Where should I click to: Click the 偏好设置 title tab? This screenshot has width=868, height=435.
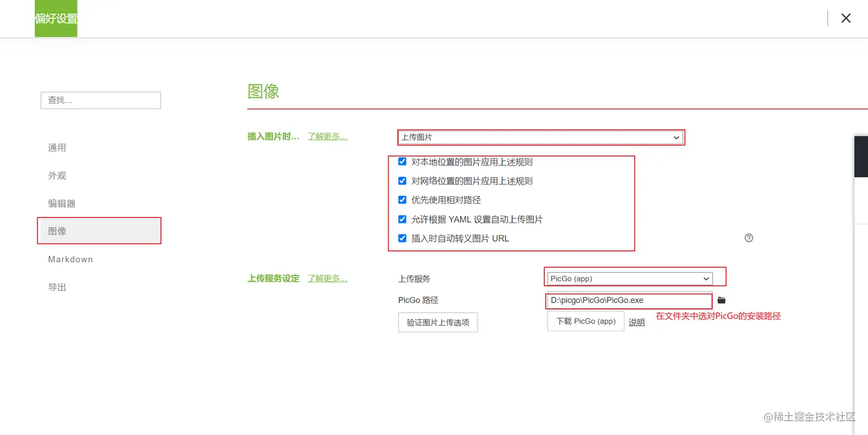pyautogui.click(x=56, y=18)
